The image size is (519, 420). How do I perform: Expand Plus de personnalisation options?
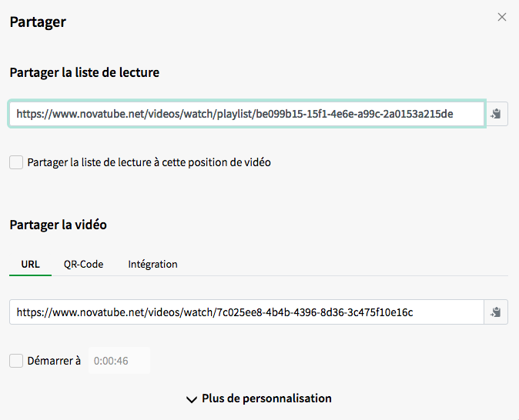(x=266, y=398)
